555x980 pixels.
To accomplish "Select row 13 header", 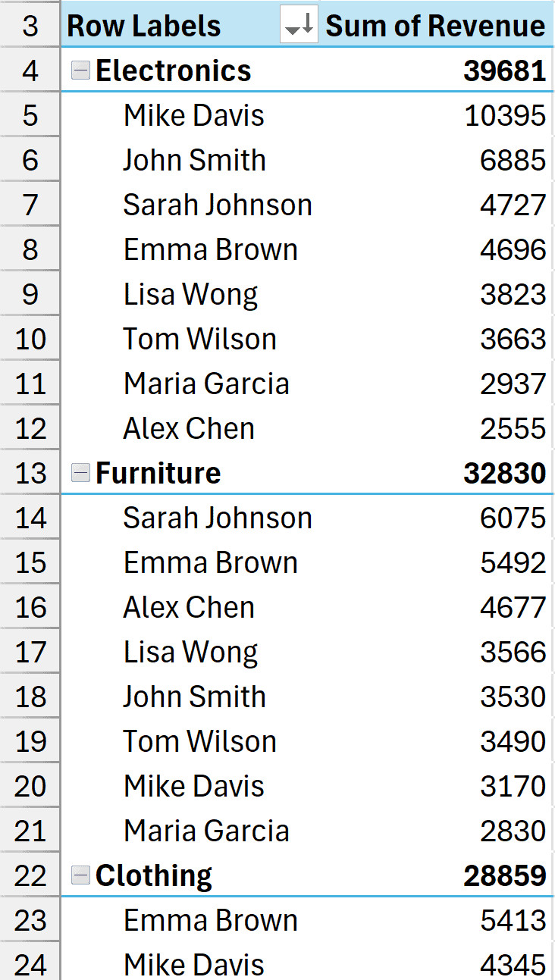I will (x=30, y=473).
